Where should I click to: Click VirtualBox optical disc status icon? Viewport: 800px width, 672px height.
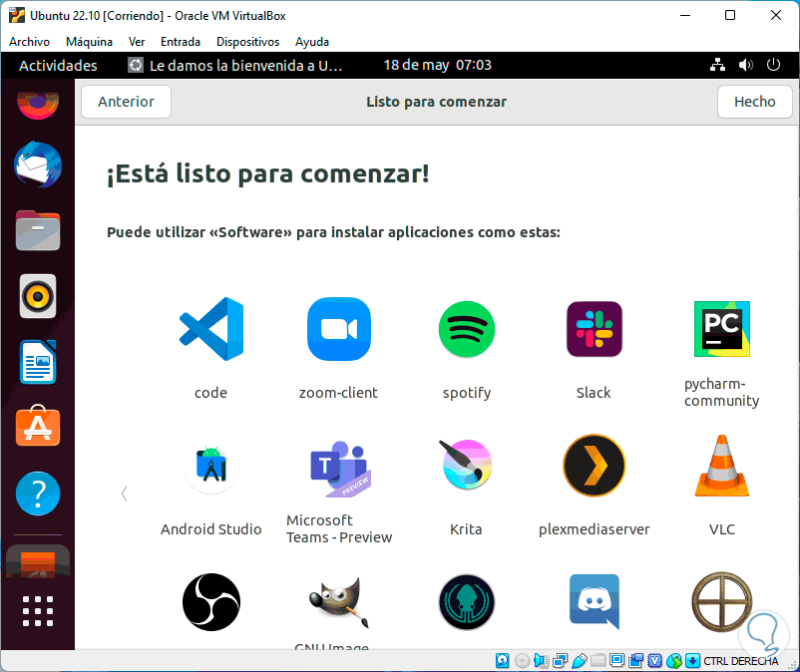[522, 661]
